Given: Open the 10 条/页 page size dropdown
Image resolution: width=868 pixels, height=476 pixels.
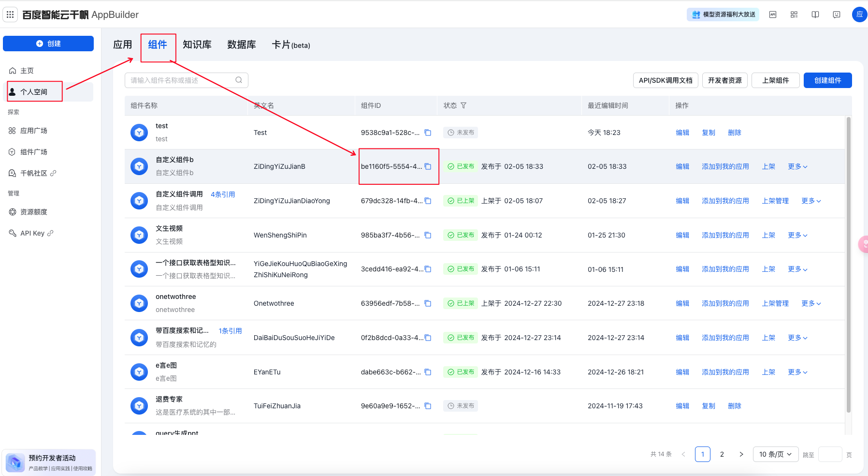Looking at the screenshot, I should tap(776, 454).
